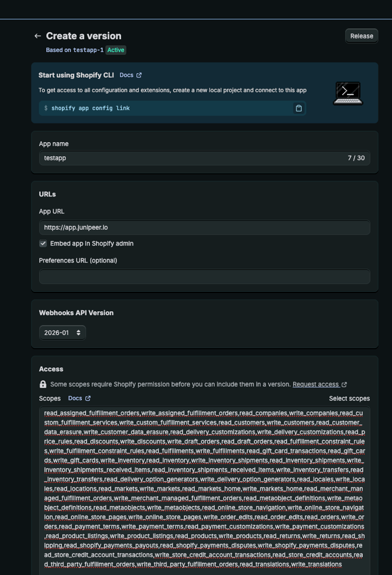Viewport: 392px width, 575px height.
Task: Click the Request access external link icon
Action: (x=344, y=384)
